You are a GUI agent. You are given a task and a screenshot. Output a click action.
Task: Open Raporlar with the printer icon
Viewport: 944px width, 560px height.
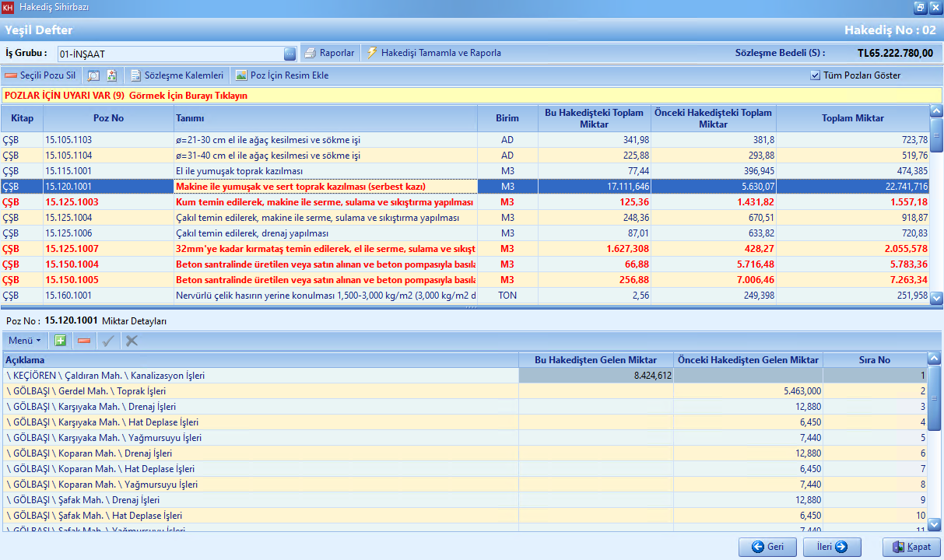coord(329,53)
